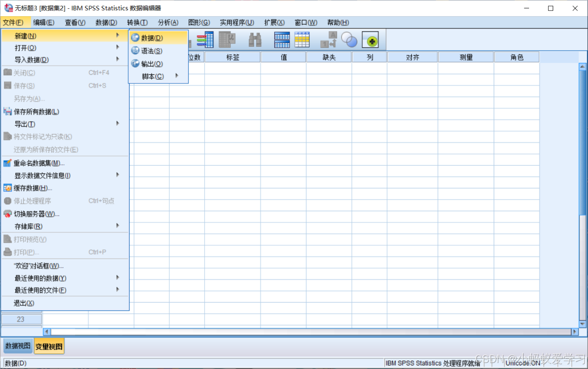588x369 pixels.
Task: Choose 保存所有数据(L) menu entry
Action: 65,111
